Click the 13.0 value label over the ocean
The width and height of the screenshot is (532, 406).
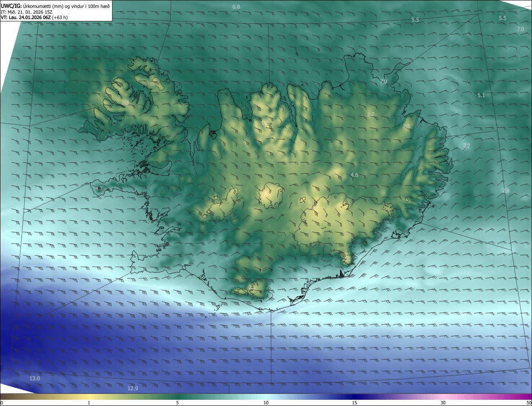[x=34, y=379]
